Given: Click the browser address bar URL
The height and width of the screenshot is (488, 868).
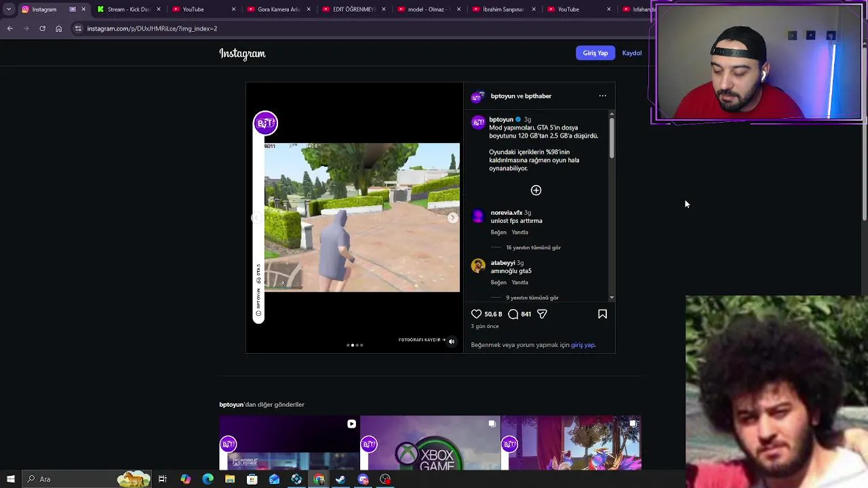Looking at the screenshot, I should (x=152, y=28).
